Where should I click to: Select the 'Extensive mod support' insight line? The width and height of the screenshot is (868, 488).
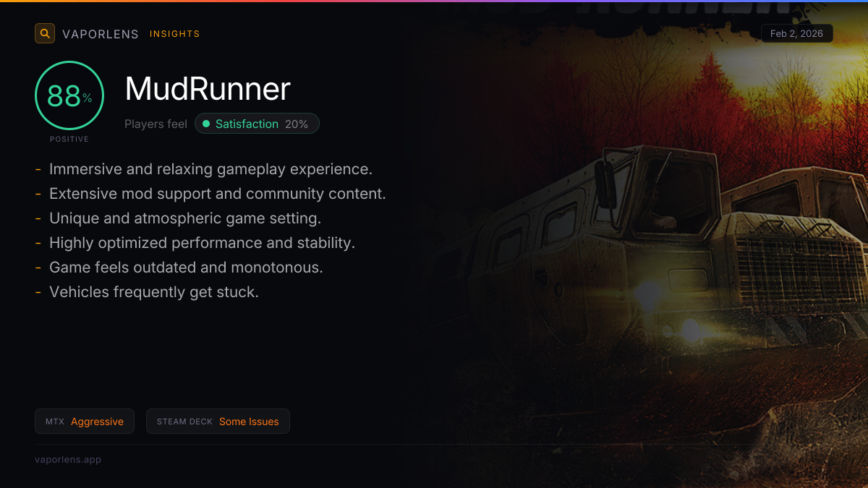[218, 194]
